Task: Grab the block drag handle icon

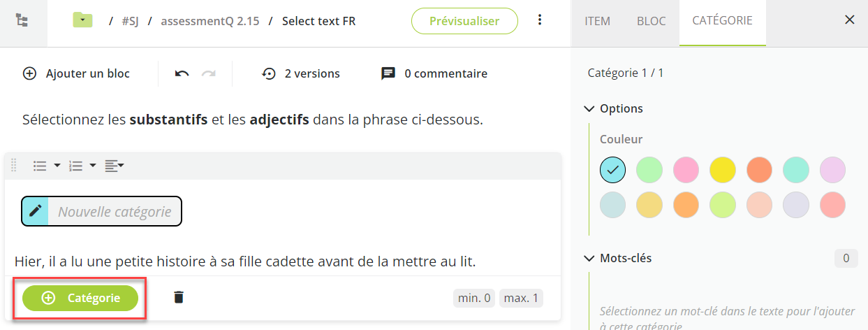Action: [x=13, y=166]
